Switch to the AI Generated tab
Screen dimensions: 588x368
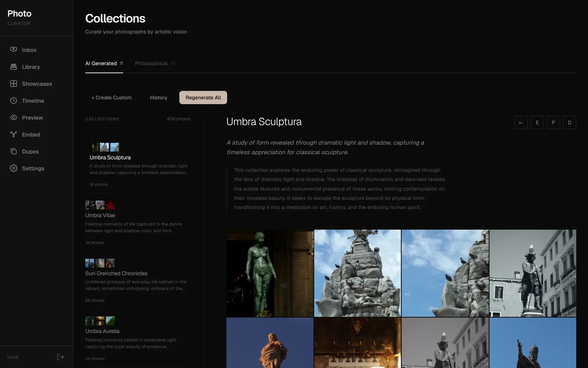point(104,63)
